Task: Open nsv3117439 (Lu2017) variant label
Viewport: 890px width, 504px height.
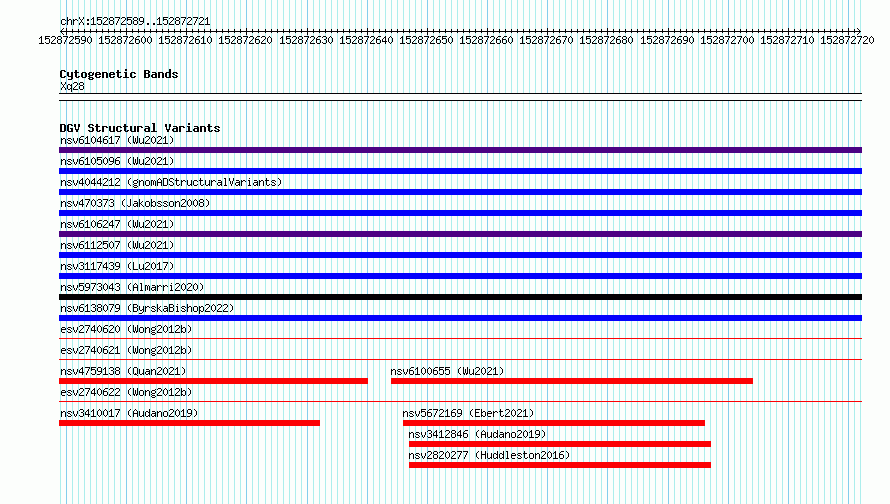Action: click(x=117, y=266)
